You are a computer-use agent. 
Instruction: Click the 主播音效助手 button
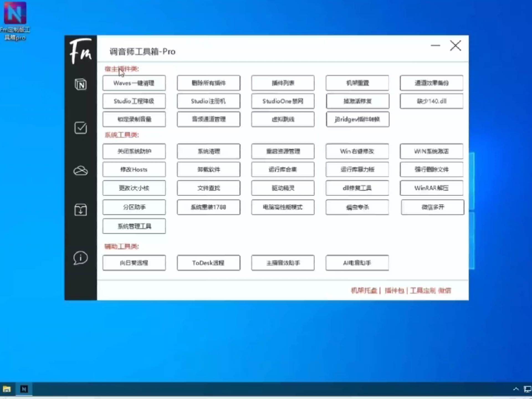pos(283,263)
